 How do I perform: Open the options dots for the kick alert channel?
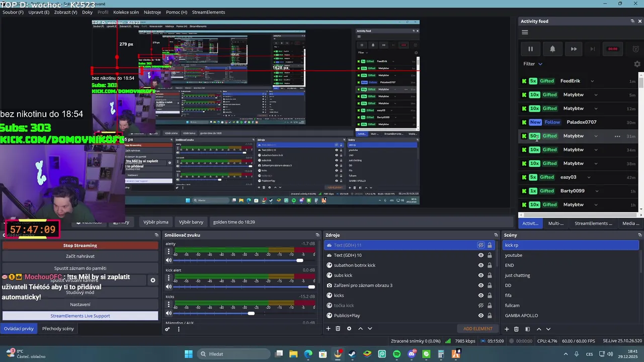coord(169,277)
